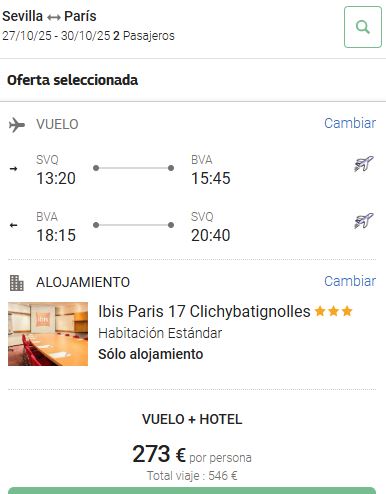Click the three-star hotel rating

pos(333,311)
